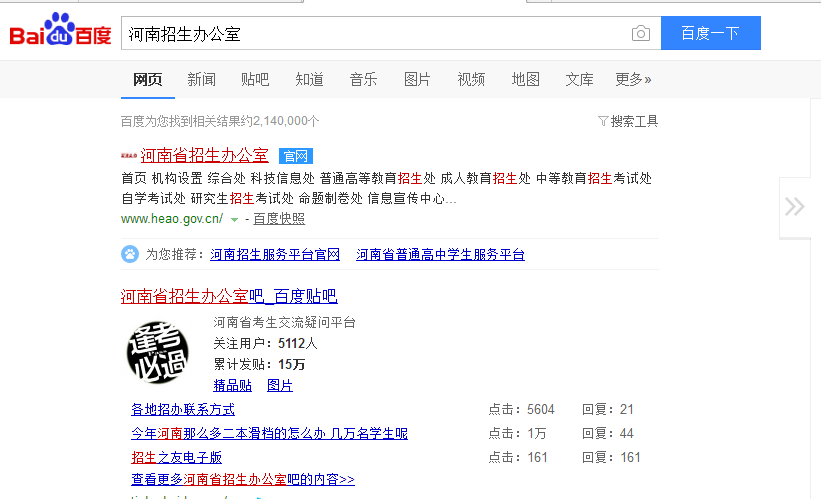Open the 图片 link under tieba info
The image size is (821, 499).
pyautogui.click(x=280, y=386)
